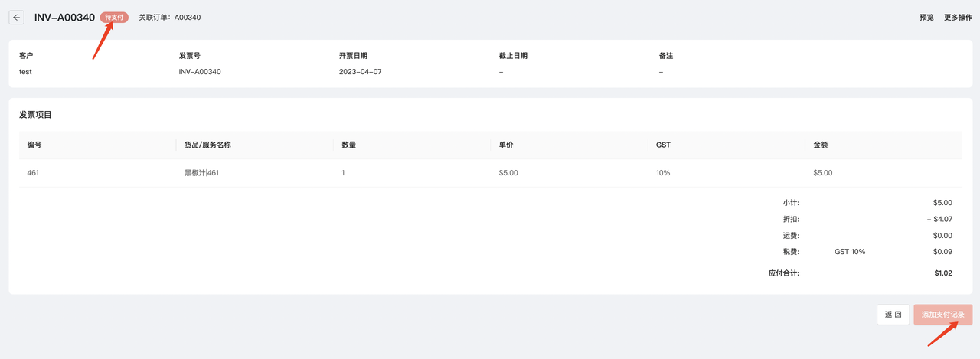Click 发票号 field label
Screen dimensions: 980x359
coord(189,56)
